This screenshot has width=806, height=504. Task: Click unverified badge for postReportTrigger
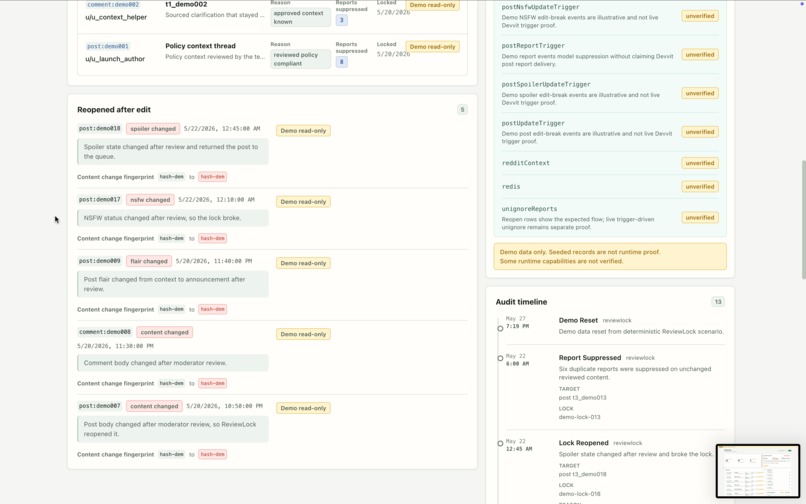[700, 55]
